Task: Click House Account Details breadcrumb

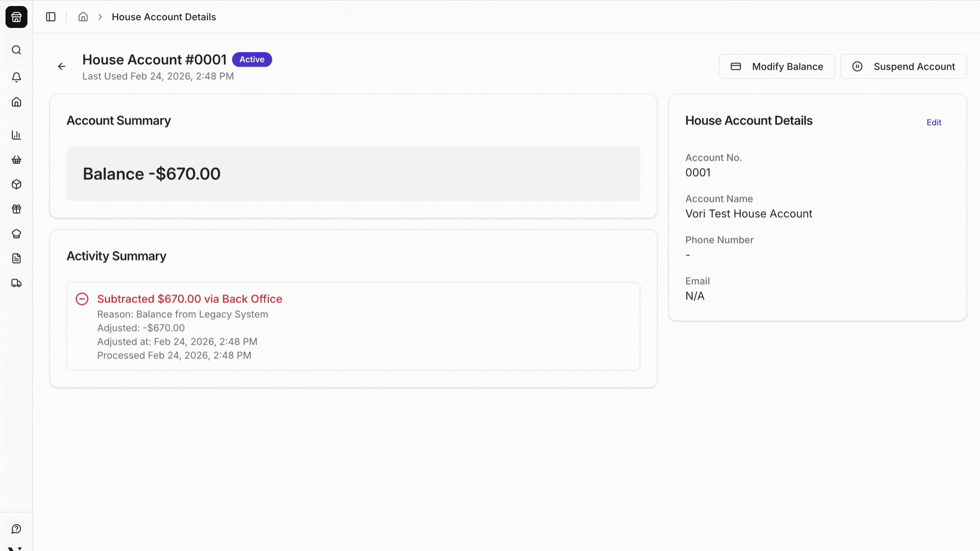Action: [x=164, y=17]
